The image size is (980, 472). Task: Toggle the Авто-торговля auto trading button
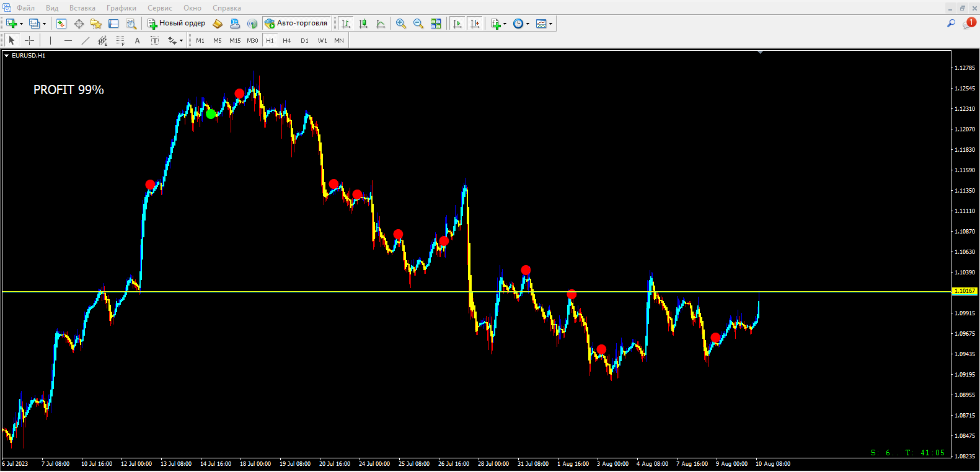coord(296,24)
